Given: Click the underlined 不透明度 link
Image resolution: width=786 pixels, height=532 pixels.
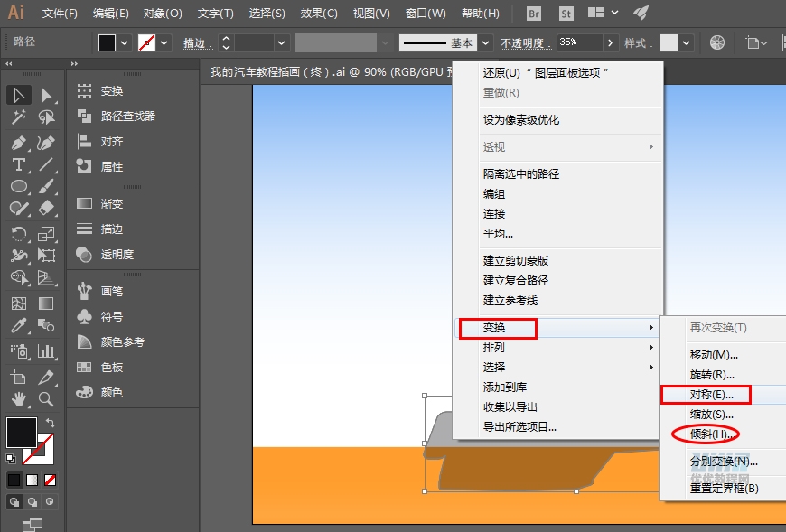Looking at the screenshot, I should click(x=522, y=42).
